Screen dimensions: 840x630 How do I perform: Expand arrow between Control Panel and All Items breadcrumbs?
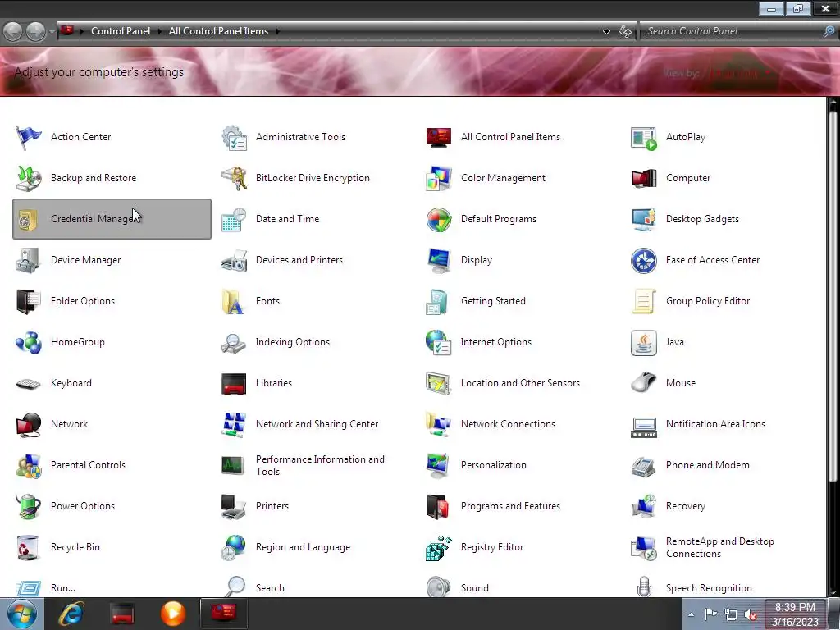click(x=159, y=32)
